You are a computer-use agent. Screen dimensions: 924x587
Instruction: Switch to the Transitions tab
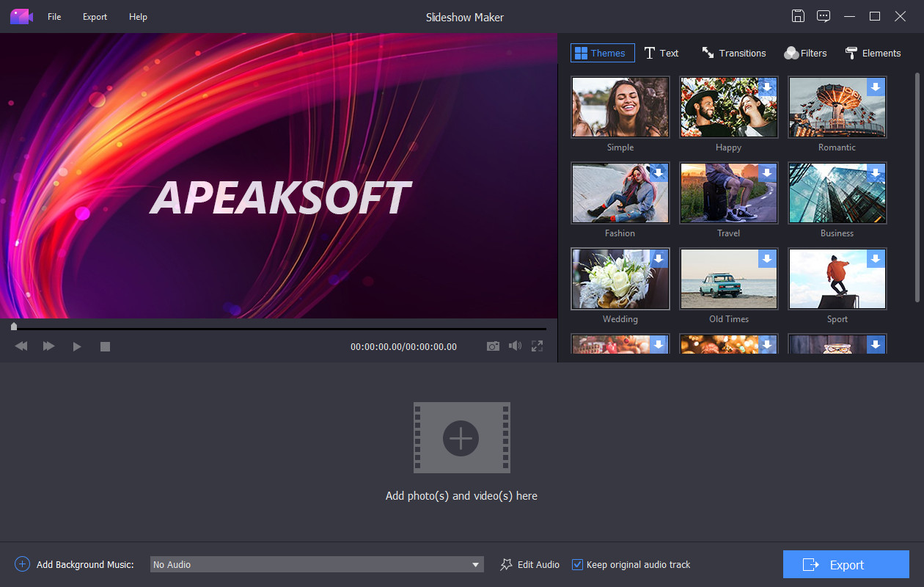734,53
